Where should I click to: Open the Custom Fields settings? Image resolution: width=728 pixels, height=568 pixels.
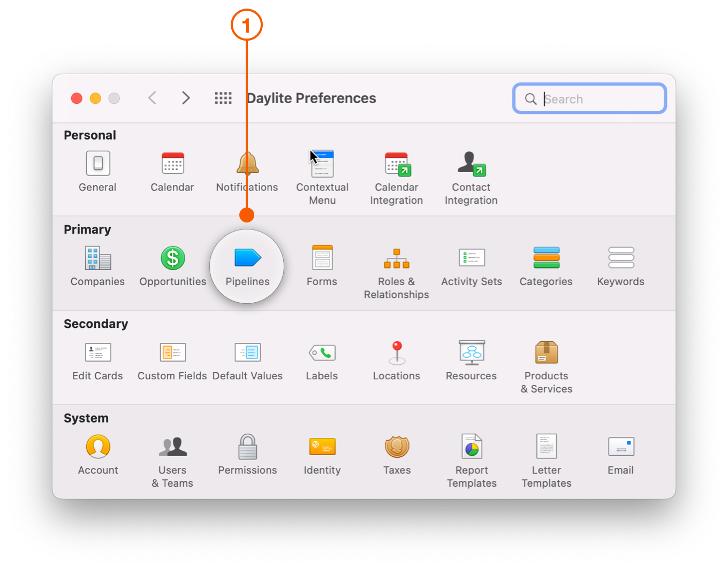[172, 352]
